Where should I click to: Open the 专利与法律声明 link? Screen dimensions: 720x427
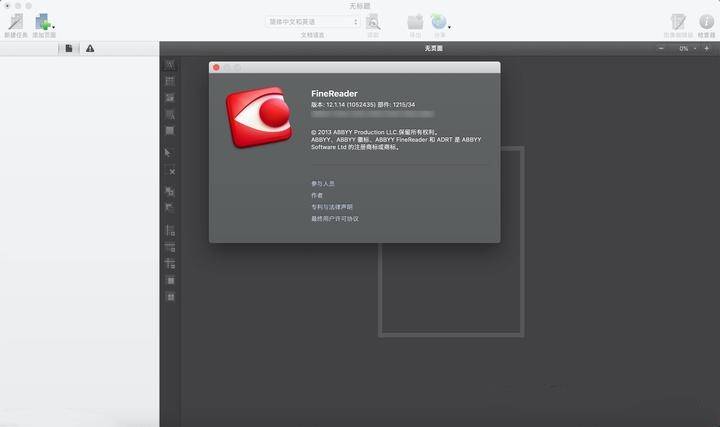tap(332, 207)
